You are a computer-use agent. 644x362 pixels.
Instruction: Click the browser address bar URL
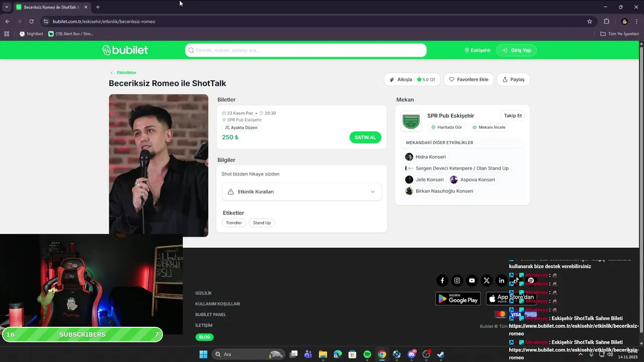(104, 22)
